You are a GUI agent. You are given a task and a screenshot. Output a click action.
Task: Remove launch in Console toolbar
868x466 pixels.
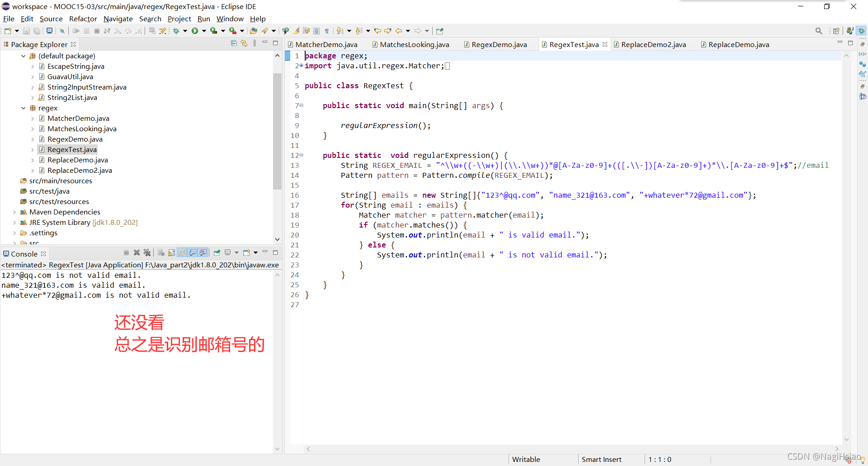[x=137, y=252]
